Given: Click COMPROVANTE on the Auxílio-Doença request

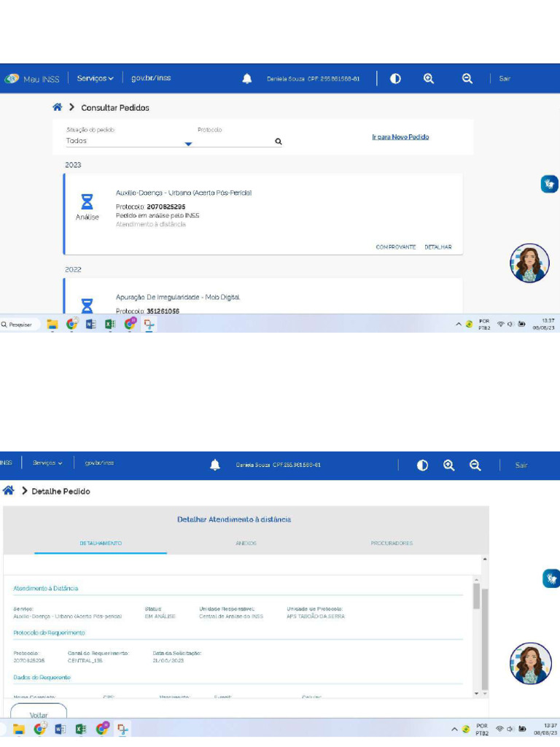Looking at the screenshot, I should click(396, 247).
